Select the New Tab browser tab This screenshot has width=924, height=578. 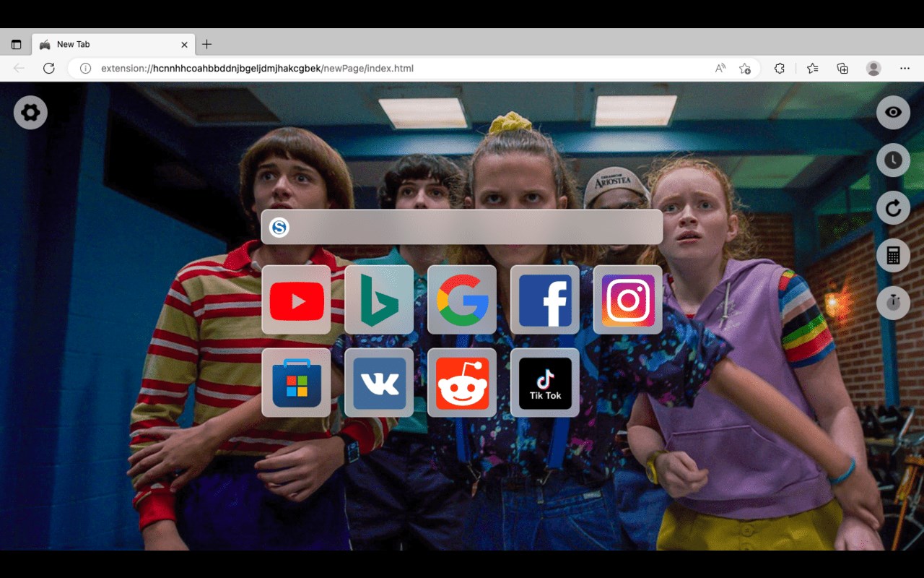click(x=113, y=44)
